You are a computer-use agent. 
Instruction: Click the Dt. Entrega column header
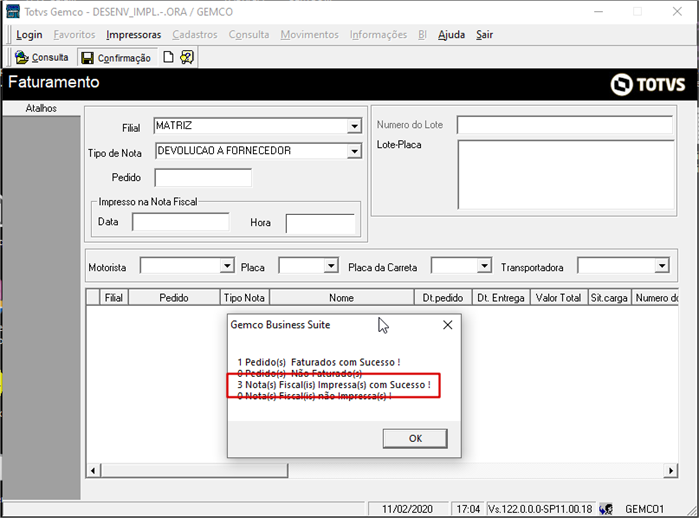point(501,298)
